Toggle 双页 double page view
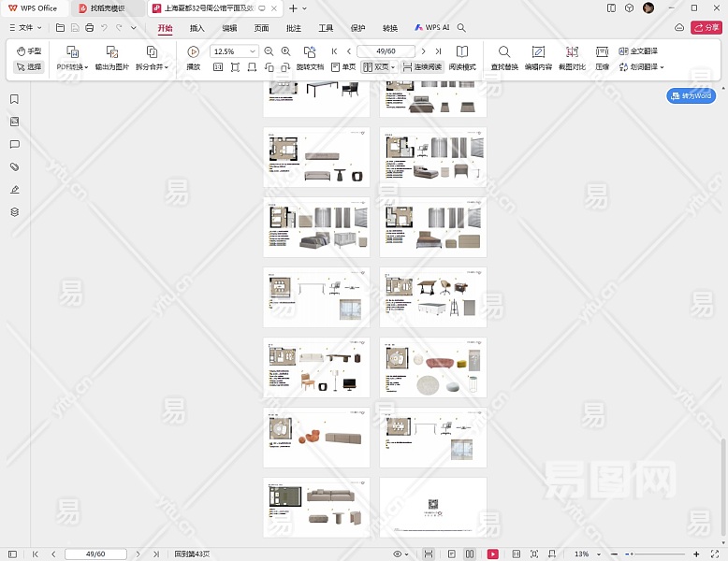Viewport: 728px width, 561px height. tap(376, 67)
